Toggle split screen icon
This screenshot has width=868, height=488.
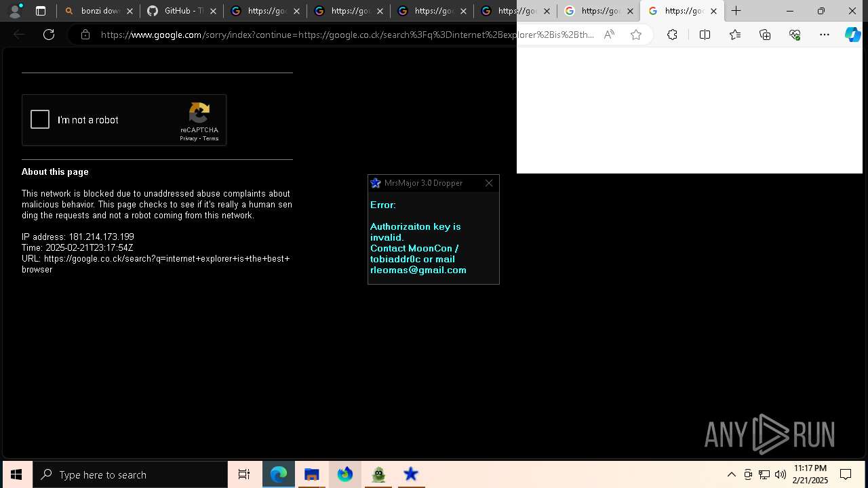pyautogui.click(x=705, y=35)
